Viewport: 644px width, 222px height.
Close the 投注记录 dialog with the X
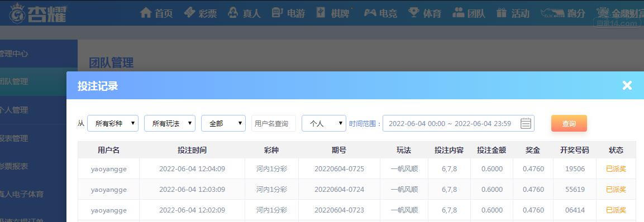pos(627,85)
